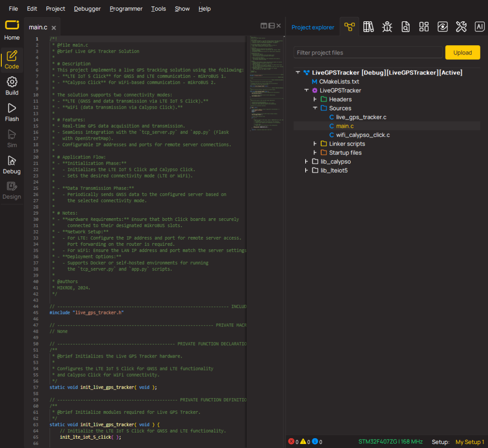Click the CMakeLists.txt file icon
The width and height of the screenshot is (488, 448).
[x=315, y=82]
